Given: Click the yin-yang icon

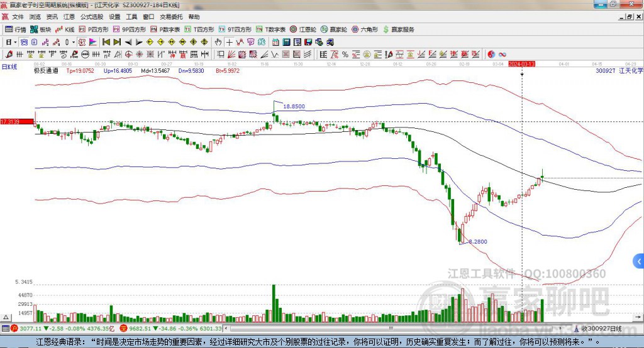Looking at the screenshot, I should click(491, 54).
